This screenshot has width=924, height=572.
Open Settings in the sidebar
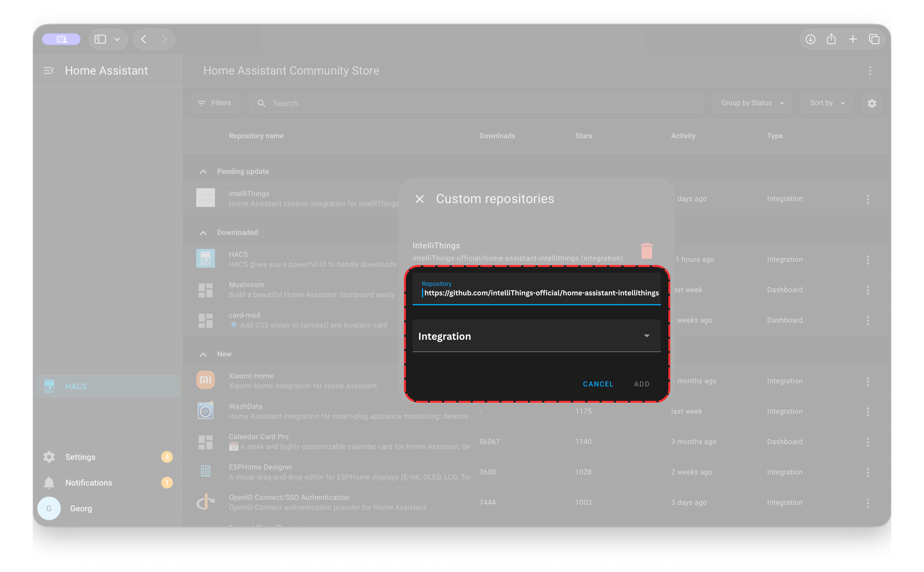107,457
